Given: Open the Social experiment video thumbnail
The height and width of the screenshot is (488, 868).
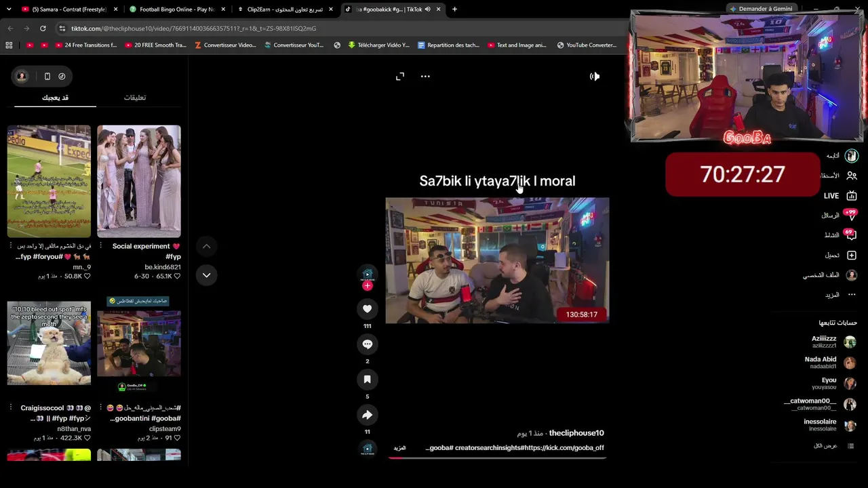Looking at the screenshot, I should tap(139, 181).
